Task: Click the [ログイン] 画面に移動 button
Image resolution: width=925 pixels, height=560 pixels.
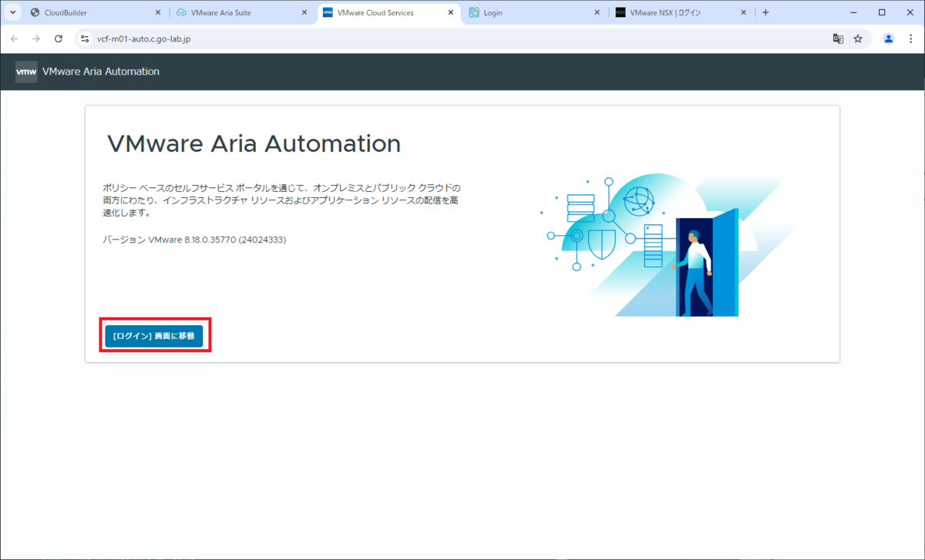Action: [x=154, y=336]
